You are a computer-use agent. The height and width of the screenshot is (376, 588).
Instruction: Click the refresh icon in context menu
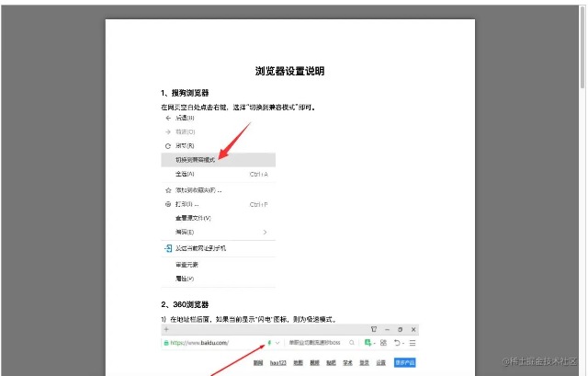(x=167, y=145)
